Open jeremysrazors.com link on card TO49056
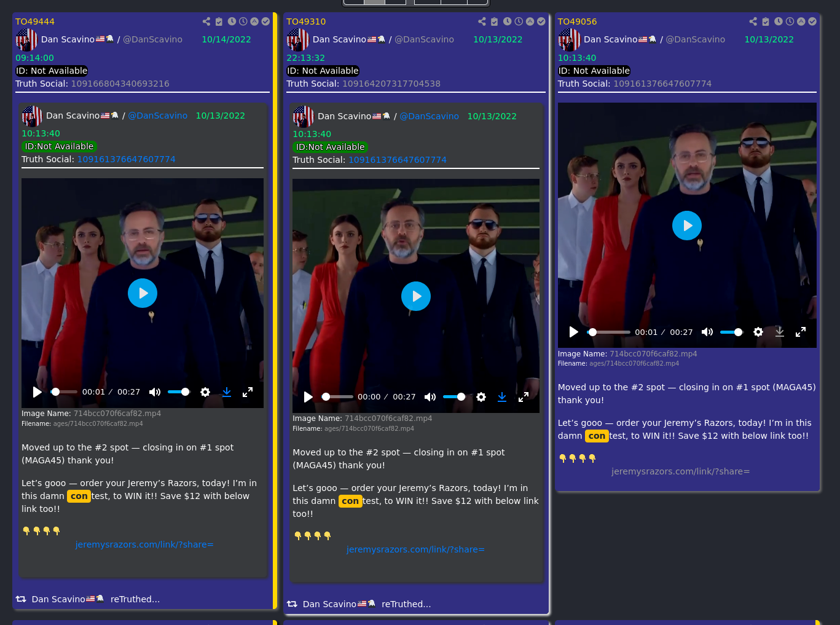840x625 pixels. (x=681, y=471)
